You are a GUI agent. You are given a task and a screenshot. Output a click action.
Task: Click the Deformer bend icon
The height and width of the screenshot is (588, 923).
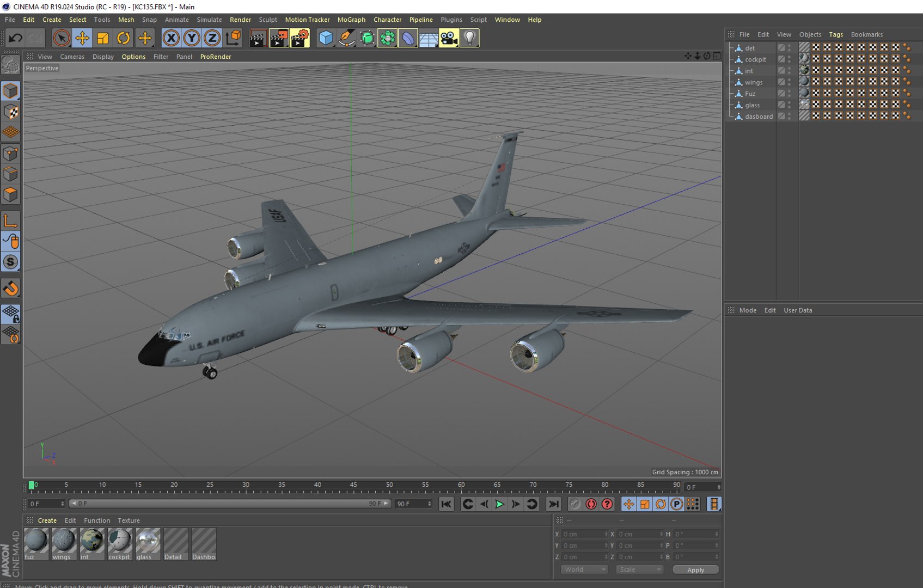coord(408,38)
